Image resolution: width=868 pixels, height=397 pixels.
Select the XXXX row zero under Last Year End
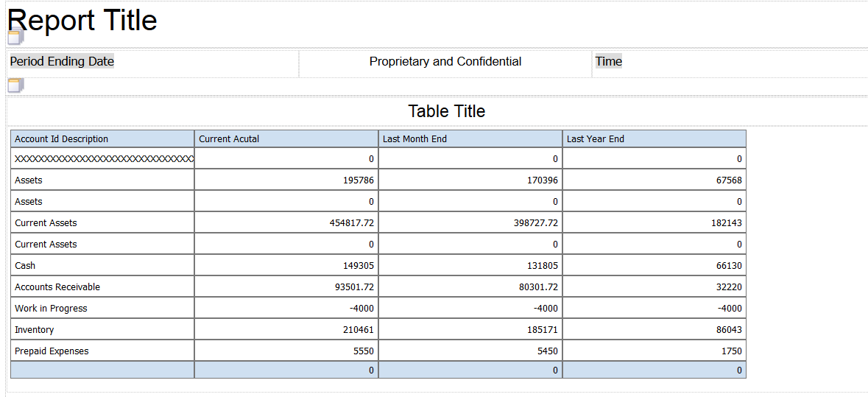[x=740, y=159]
